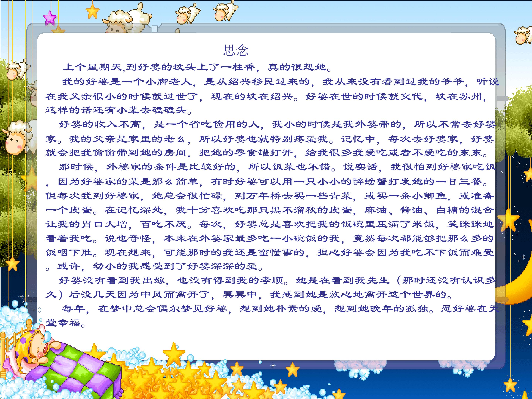Click the title 思念
This screenshot has height=399, width=532.
pyautogui.click(x=236, y=50)
